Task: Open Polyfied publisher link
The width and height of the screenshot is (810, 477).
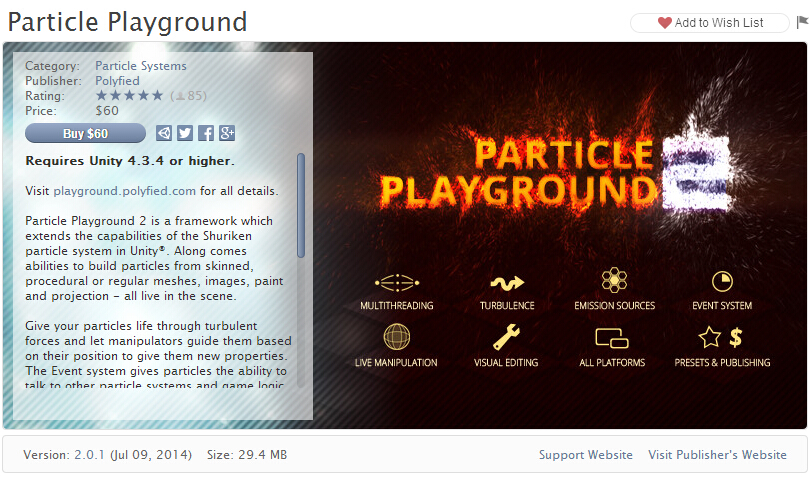Action: (117, 81)
